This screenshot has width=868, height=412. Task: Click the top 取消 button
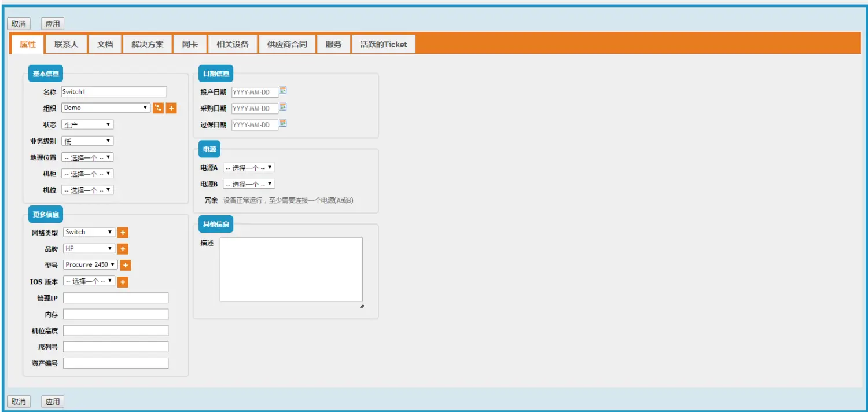[x=19, y=24]
